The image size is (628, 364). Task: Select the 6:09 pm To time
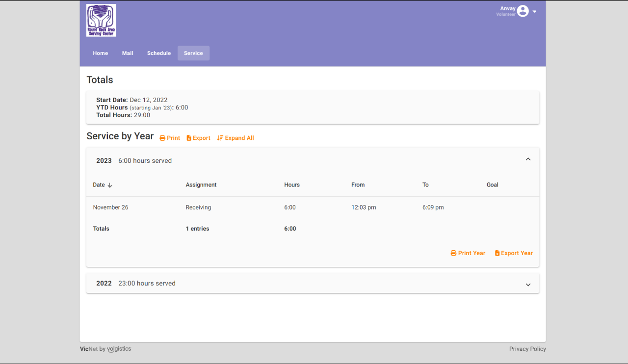433,208
